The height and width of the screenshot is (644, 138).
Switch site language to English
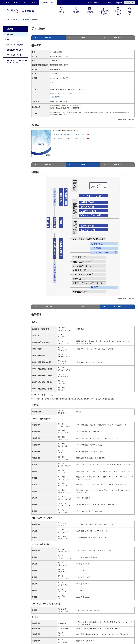[118, 3]
